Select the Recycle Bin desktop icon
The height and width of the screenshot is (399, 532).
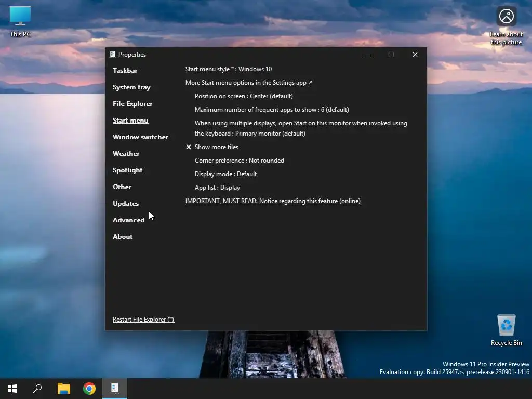point(506,329)
